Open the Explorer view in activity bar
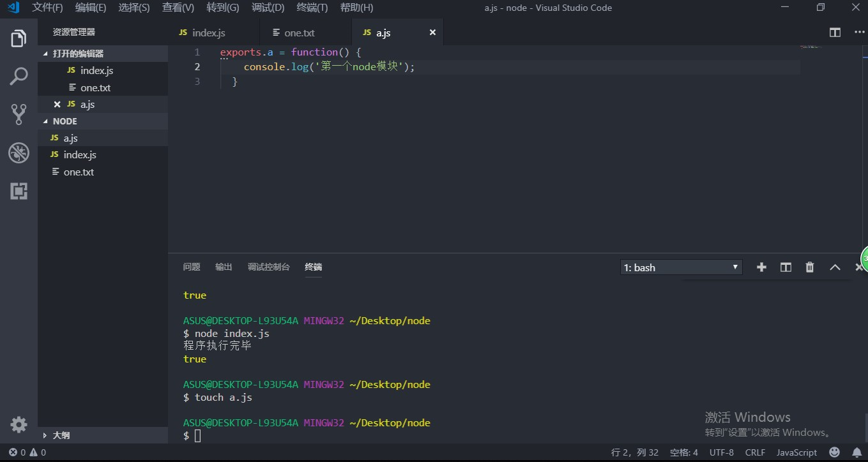 pyautogui.click(x=19, y=38)
